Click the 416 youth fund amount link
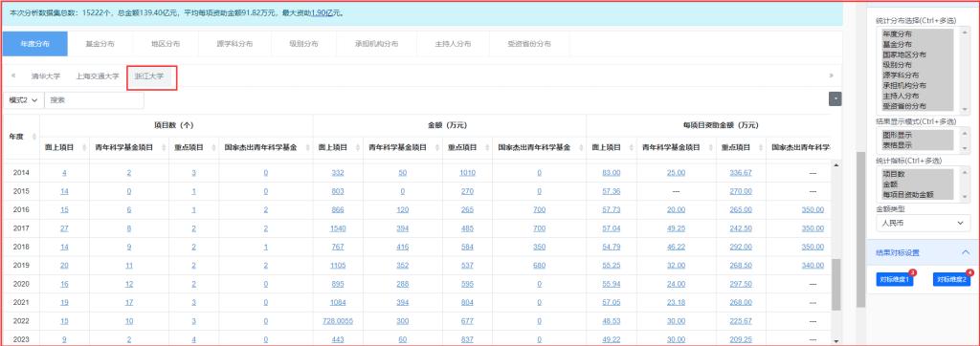This screenshot has height=346, width=980. 403,248
